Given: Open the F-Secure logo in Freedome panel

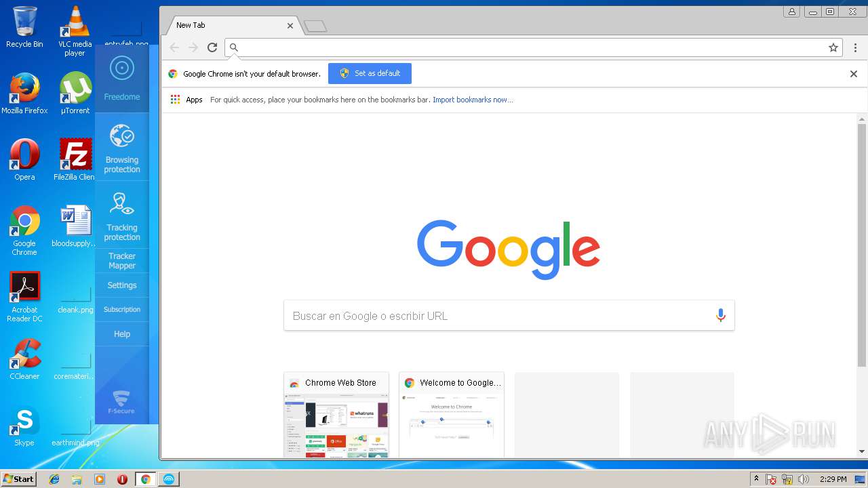Looking at the screenshot, I should (x=121, y=402).
